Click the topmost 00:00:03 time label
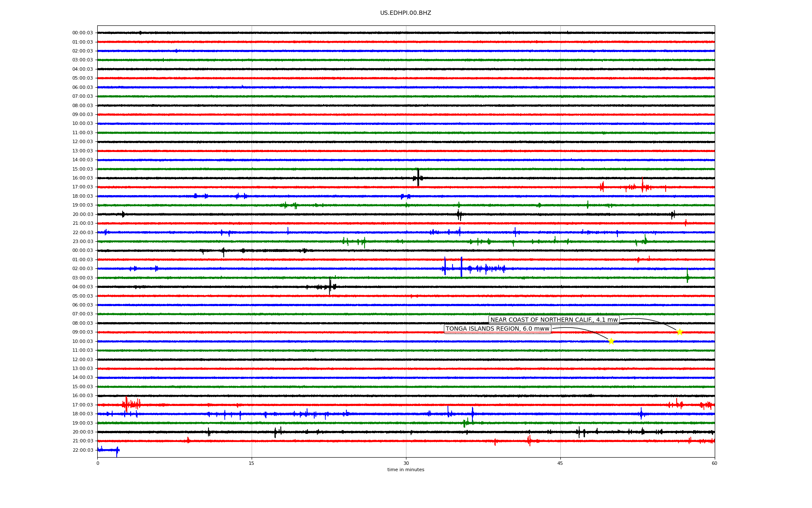This screenshot has width=812, height=508. pos(82,33)
